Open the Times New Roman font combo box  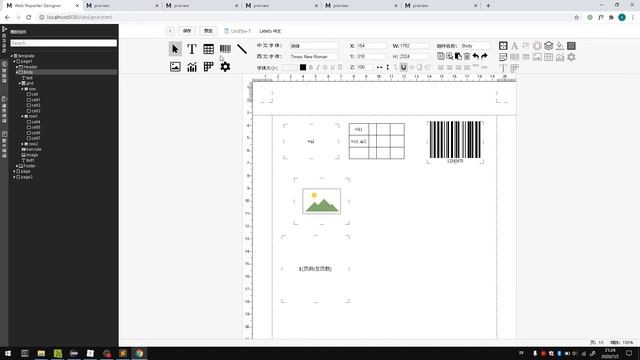[x=314, y=56]
